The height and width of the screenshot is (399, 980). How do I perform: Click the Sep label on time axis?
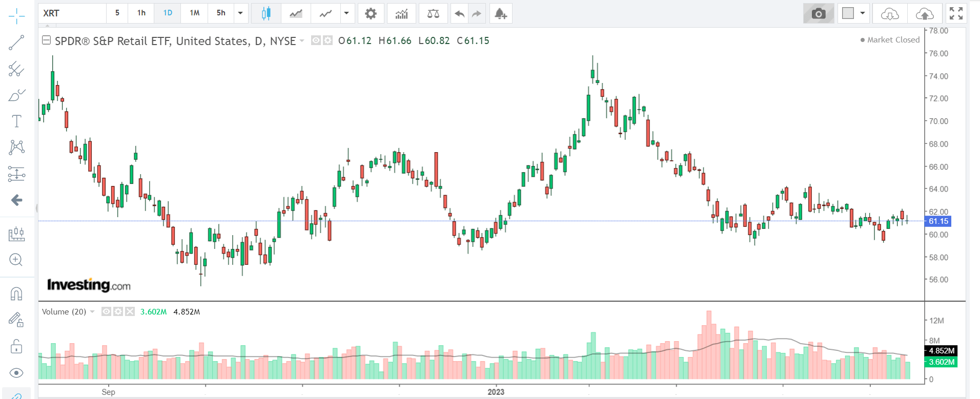[108, 392]
